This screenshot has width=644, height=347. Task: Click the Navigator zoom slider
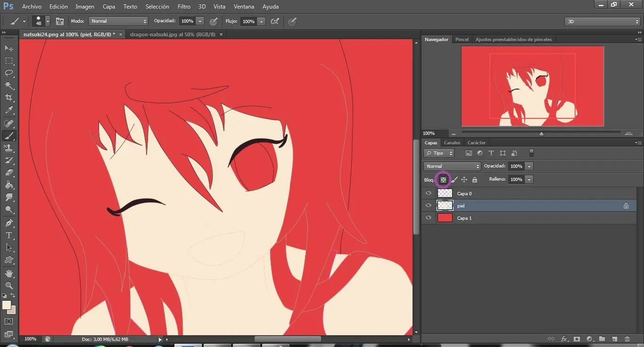click(x=541, y=133)
